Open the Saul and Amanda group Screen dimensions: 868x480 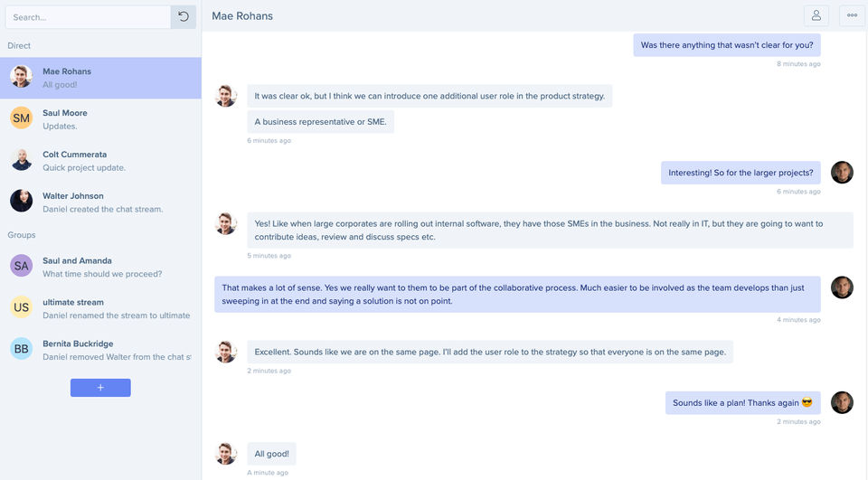pos(101,267)
